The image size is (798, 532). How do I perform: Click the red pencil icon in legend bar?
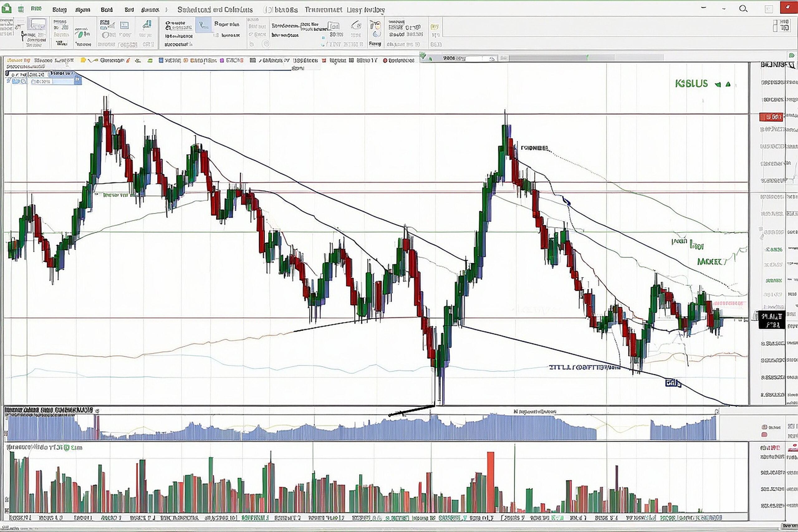pyautogui.click(x=128, y=60)
